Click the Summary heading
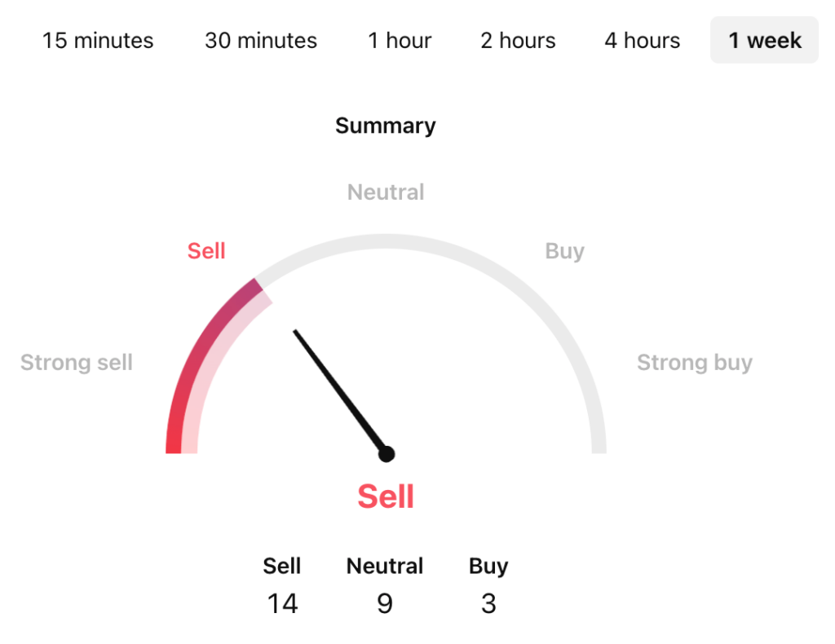 pyautogui.click(x=386, y=126)
